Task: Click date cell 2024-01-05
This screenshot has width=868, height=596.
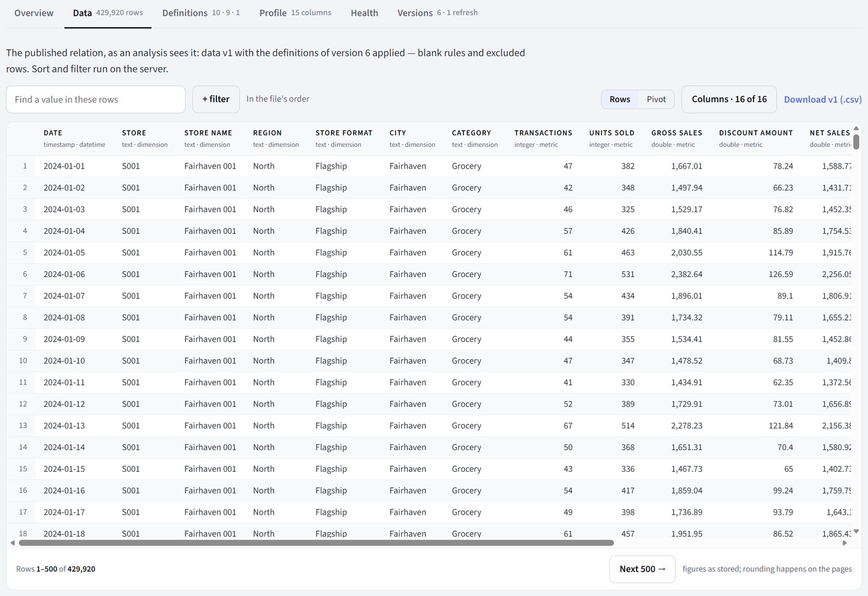Action: 64,253
